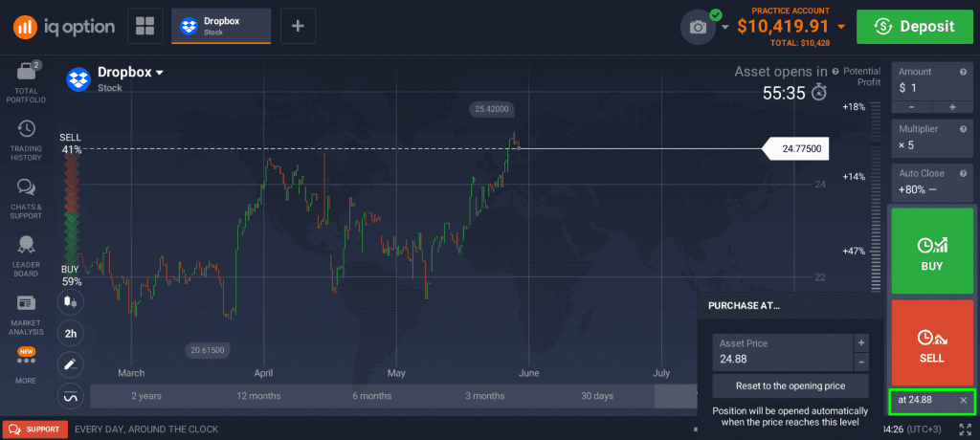Toggle fullscreen mode icon

pos(965,429)
